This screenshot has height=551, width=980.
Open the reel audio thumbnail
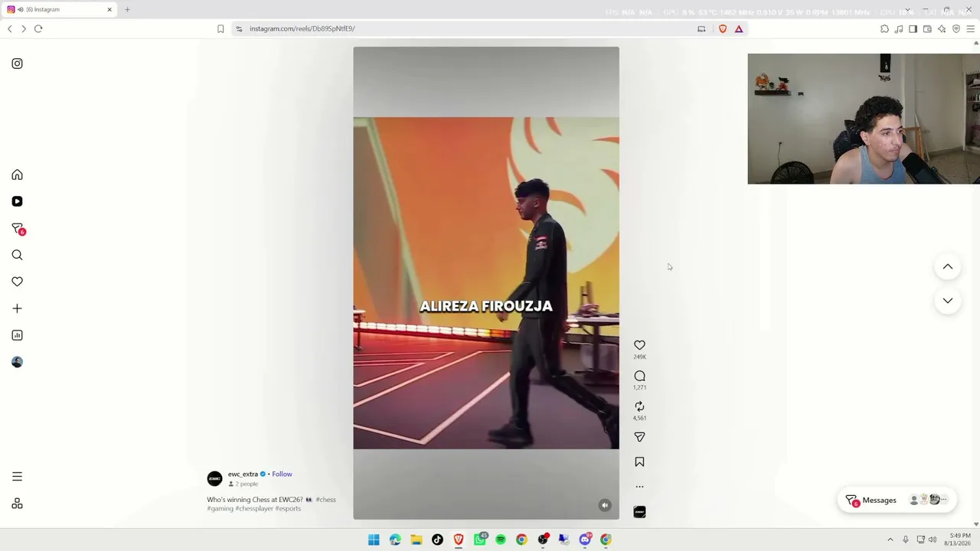coord(639,512)
